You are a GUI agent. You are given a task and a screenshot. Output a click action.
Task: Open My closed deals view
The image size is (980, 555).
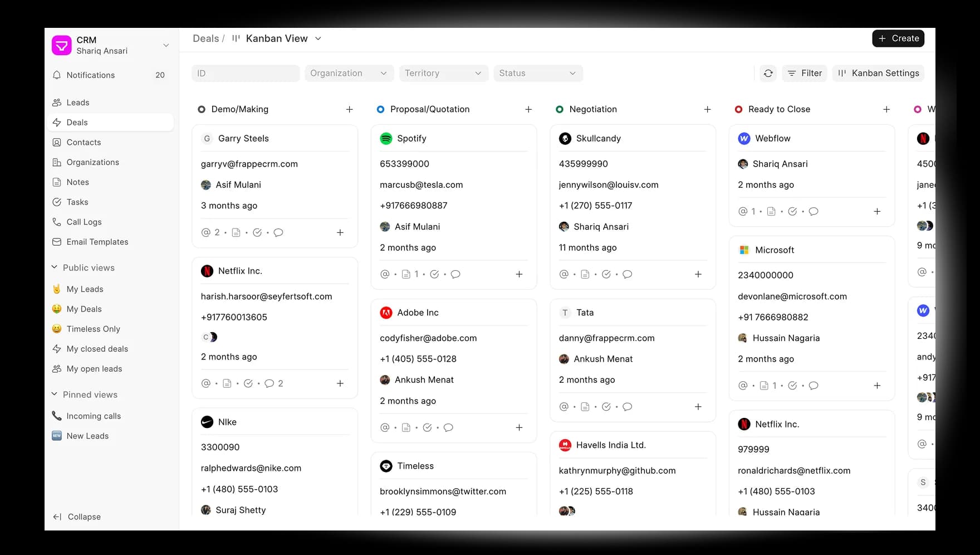pyautogui.click(x=110, y=349)
